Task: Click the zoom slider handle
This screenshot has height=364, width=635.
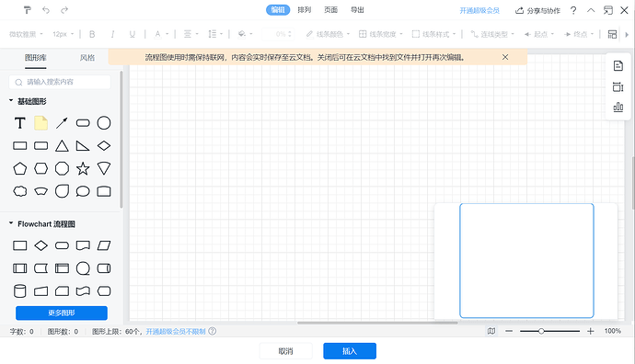Action: pos(541,331)
